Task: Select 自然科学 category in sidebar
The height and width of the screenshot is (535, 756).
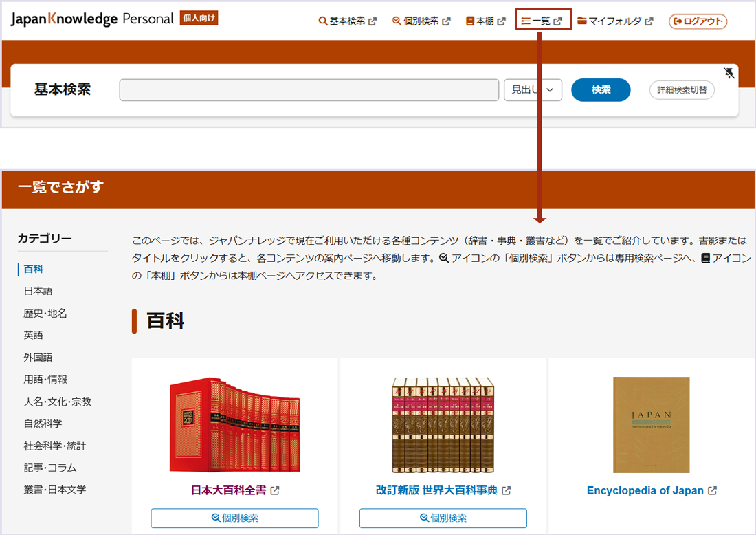Action: 43,423
